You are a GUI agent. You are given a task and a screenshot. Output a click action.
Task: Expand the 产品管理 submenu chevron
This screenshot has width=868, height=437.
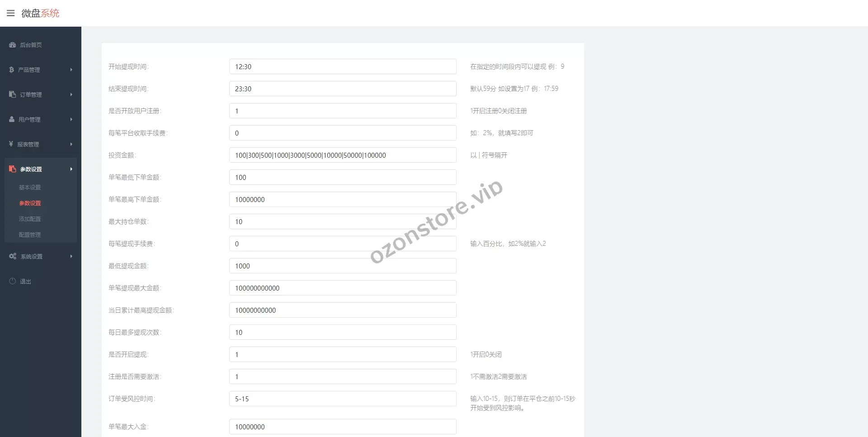tap(71, 70)
